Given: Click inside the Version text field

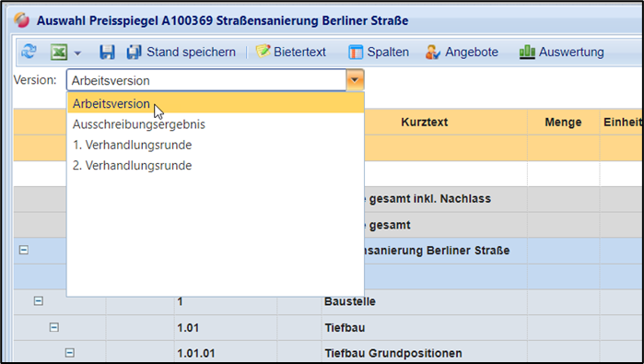Looking at the screenshot, I should 206,80.
